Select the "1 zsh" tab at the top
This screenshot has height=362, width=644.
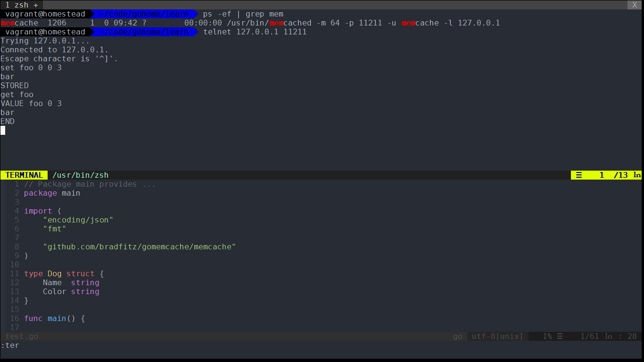pos(17,5)
